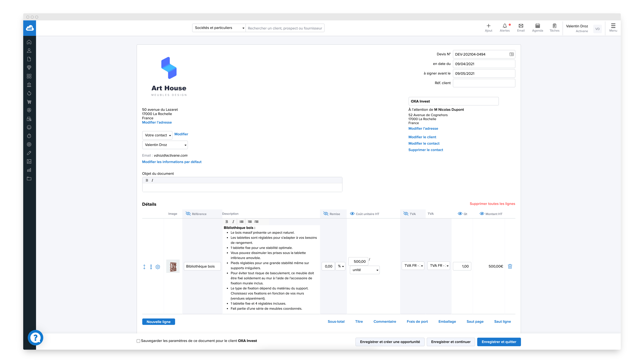Open the smiley face icon in sidebar
This screenshot has height=363, width=644.
(x=29, y=127)
